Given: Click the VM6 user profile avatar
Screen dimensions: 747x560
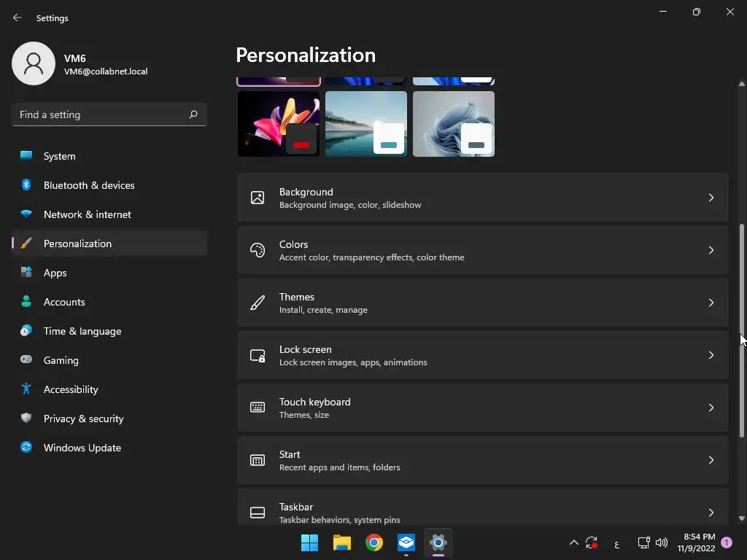Looking at the screenshot, I should [34, 63].
